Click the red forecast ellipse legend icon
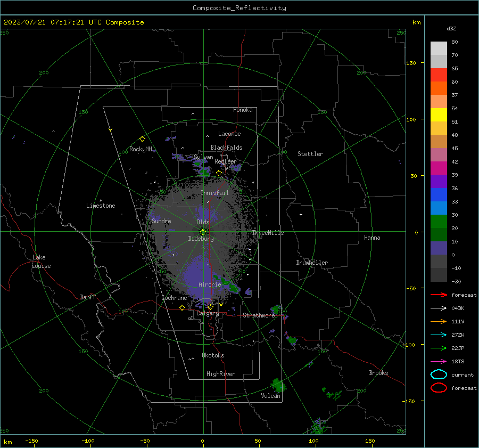Screen dimensions: 479x448 (x=439, y=388)
